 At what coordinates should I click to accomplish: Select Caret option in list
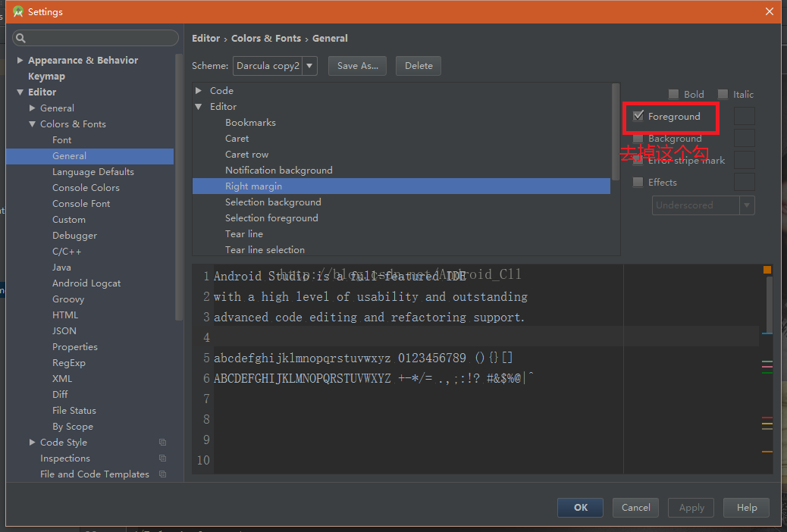click(237, 139)
